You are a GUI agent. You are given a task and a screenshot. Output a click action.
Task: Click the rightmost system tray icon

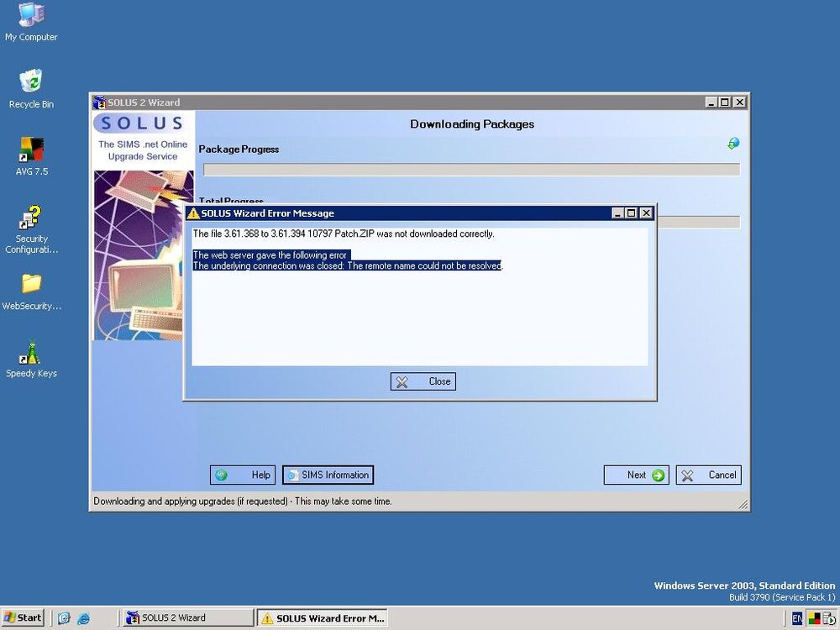coord(829,619)
